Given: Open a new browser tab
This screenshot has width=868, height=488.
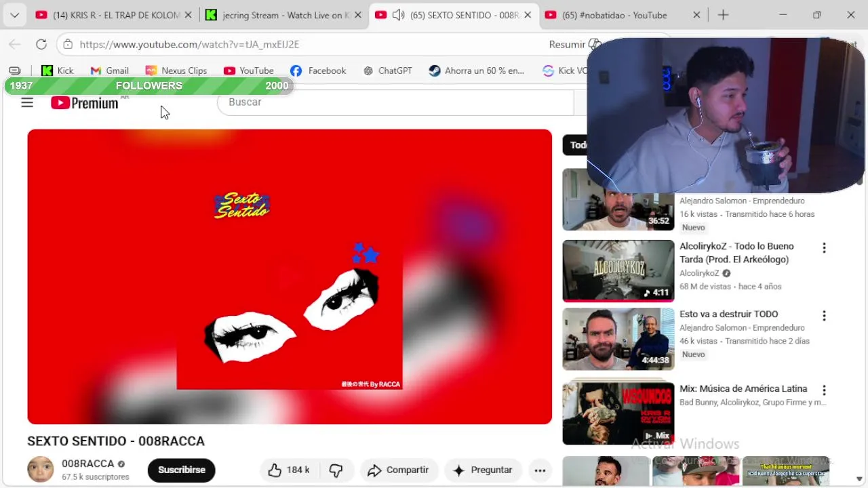Looking at the screenshot, I should tap(724, 15).
